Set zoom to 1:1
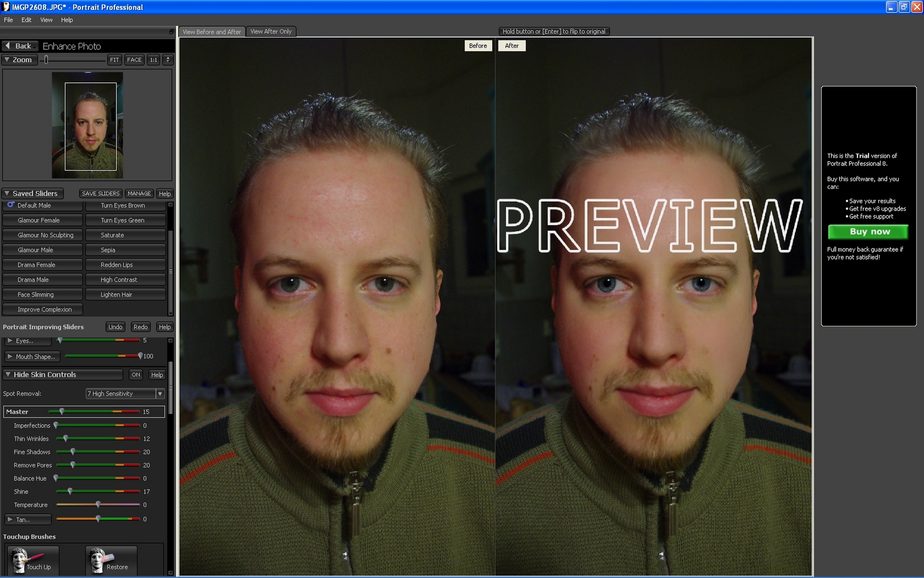Viewport: 924px width, 578px height. click(x=154, y=60)
